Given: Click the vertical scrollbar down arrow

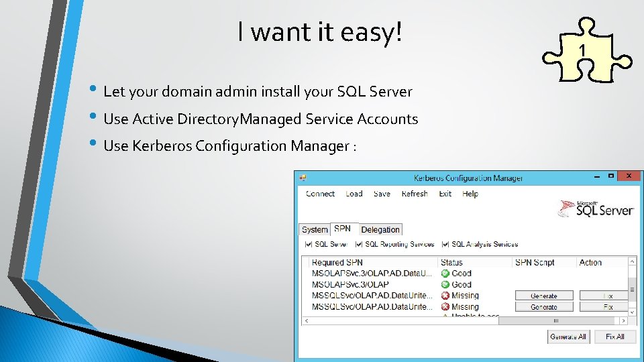Looking at the screenshot, I should point(632,312).
